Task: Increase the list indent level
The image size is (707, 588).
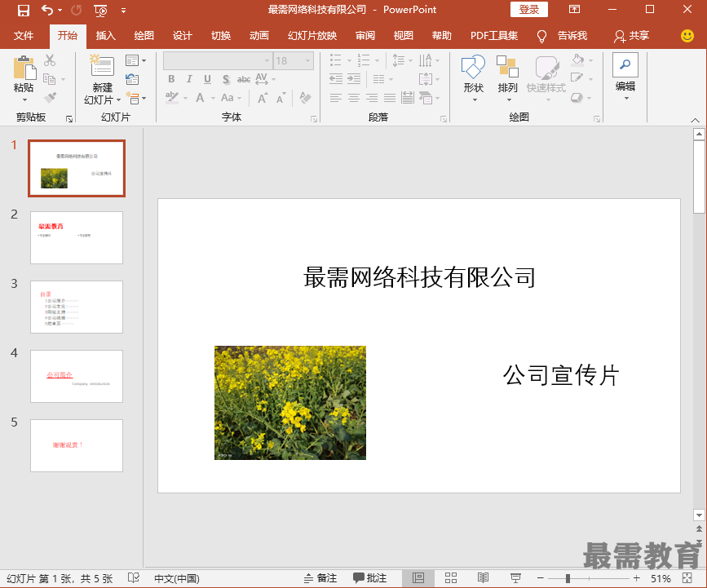Action: tap(354, 79)
